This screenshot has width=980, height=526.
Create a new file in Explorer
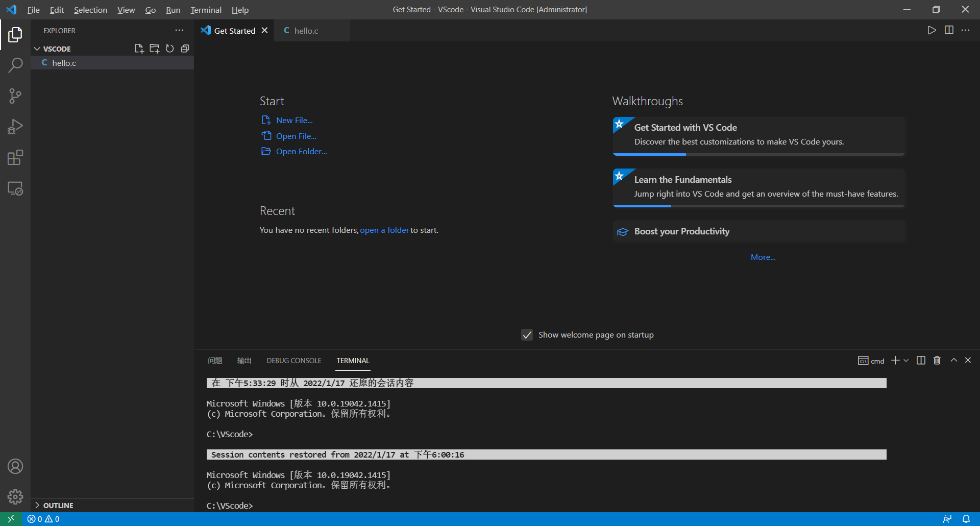click(x=139, y=49)
